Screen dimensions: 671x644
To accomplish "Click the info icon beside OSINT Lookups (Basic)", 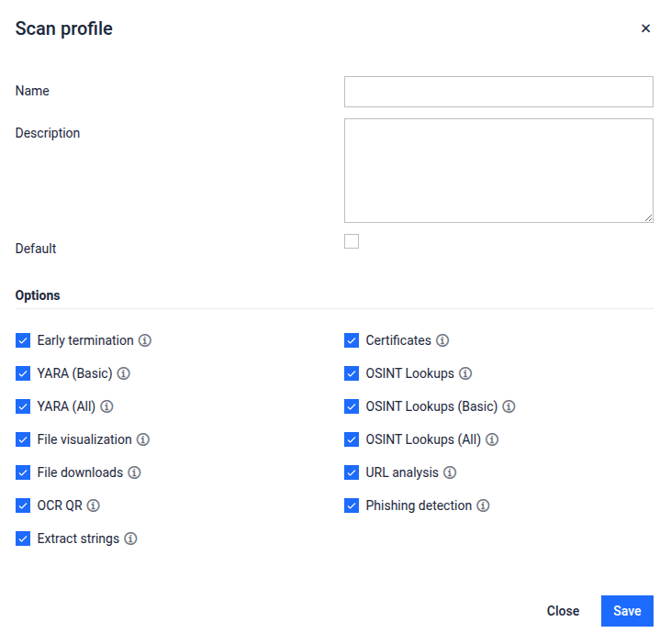I will click(x=509, y=406).
